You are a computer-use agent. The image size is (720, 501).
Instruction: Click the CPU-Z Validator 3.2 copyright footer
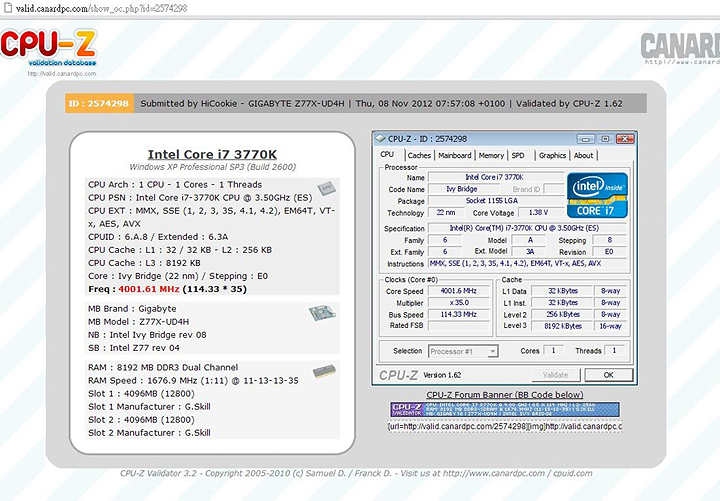coord(356,473)
